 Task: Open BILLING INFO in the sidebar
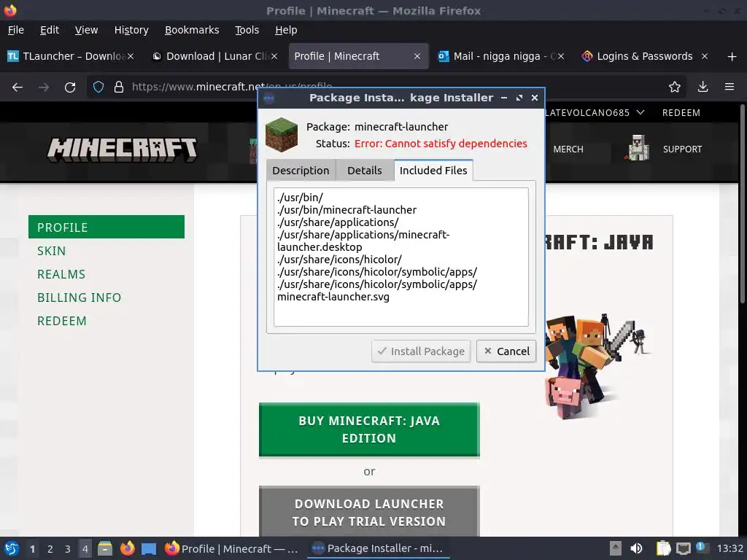pyautogui.click(x=79, y=297)
